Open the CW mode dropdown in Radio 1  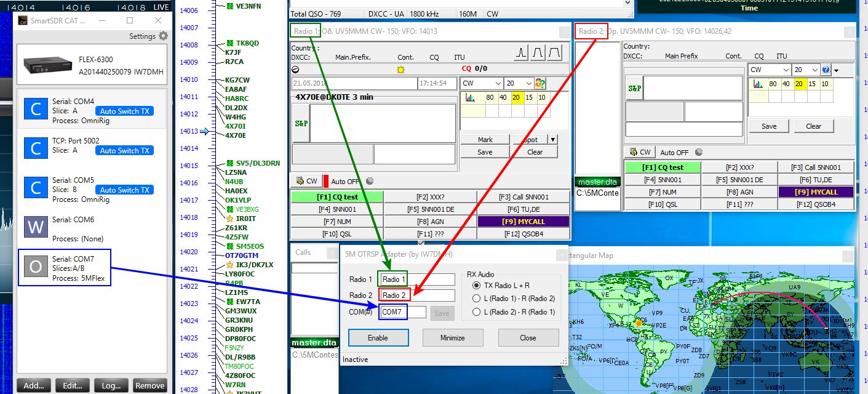coord(497,83)
